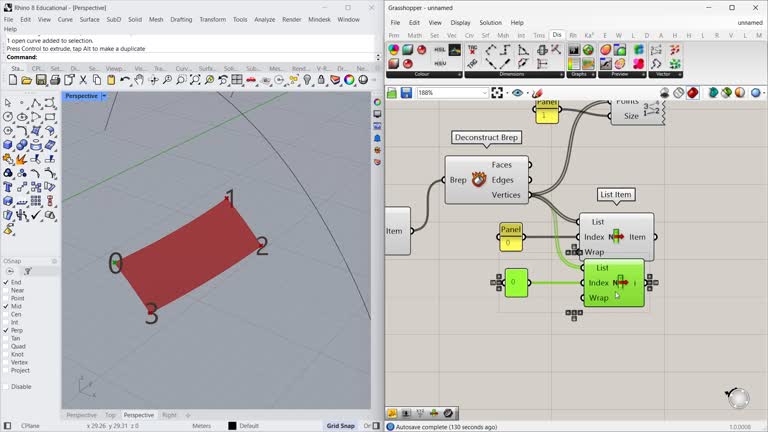Toggle the Disable osnap checkbox
The image size is (768, 432).
coord(6,386)
